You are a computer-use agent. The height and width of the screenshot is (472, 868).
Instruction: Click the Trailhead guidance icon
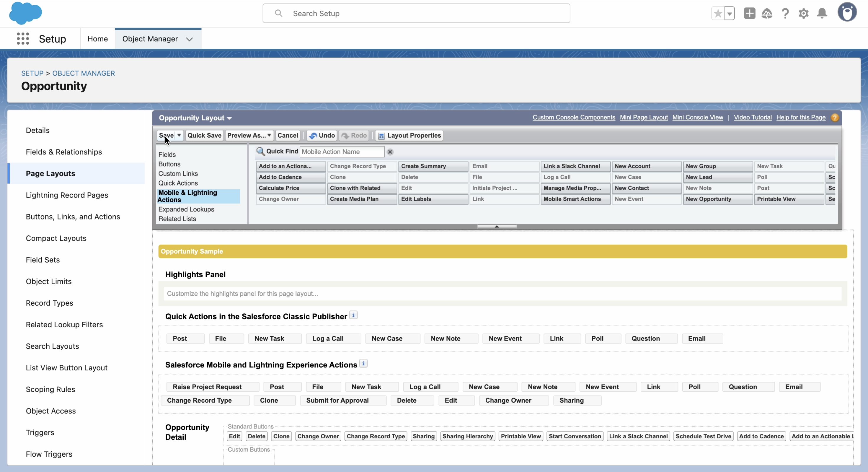767,14
